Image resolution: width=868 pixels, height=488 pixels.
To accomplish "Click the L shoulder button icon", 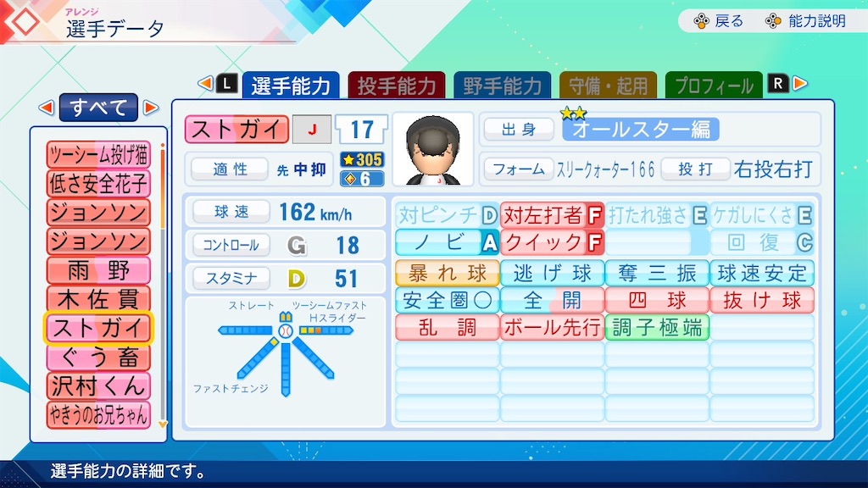I will [227, 84].
